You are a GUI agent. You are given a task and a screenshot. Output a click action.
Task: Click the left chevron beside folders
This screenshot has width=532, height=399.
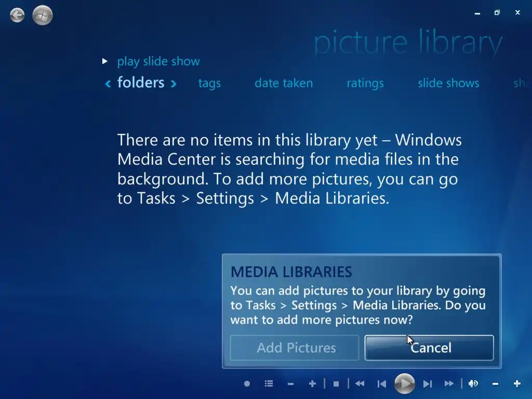108,84
